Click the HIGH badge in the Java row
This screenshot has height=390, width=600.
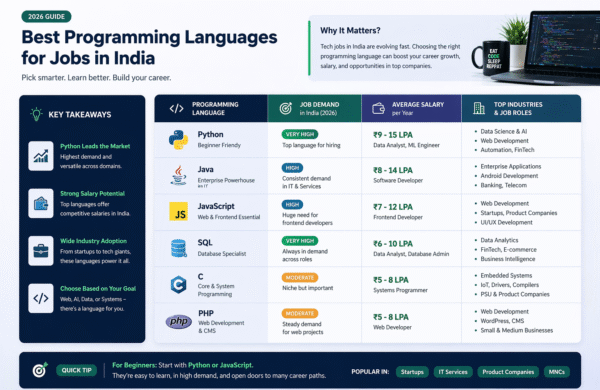click(x=292, y=168)
